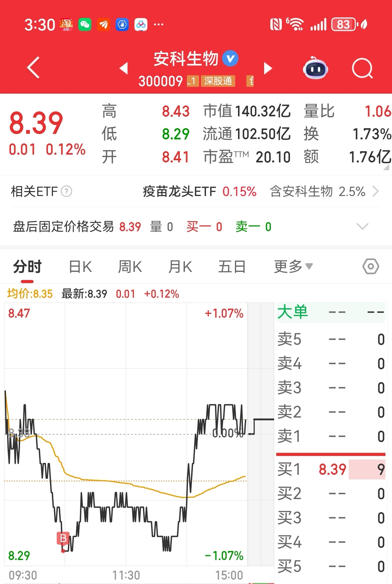Select the 分时 tab
The width and height of the screenshot is (392, 584).
27,267
